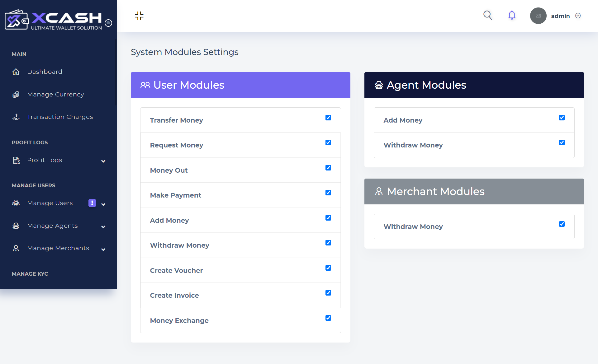The width and height of the screenshot is (598, 364).
Task: Expand the Profit Logs submenu arrow
Action: click(x=103, y=161)
